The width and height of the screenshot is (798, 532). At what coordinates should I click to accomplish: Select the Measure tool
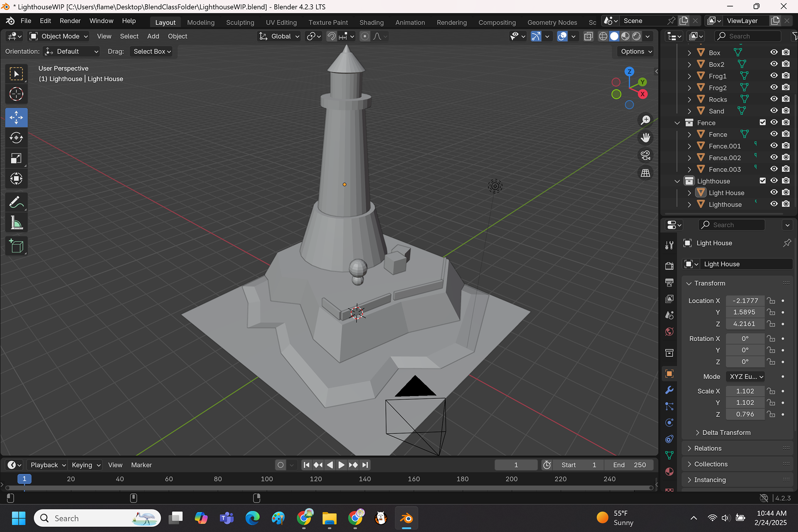click(x=16, y=223)
